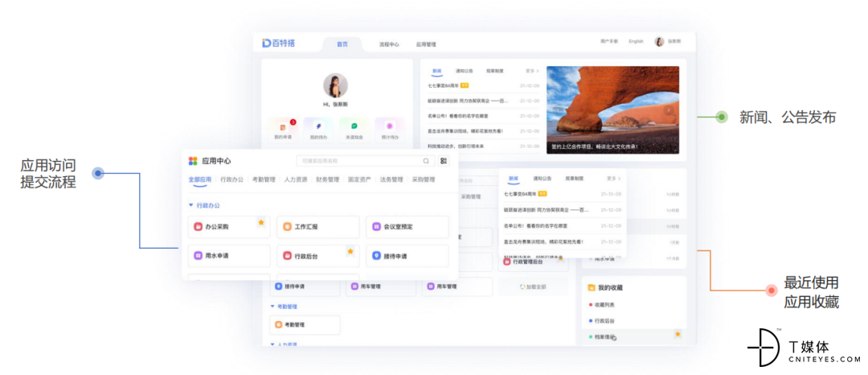Open the 工作汇报 app icon

click(287, 227)
